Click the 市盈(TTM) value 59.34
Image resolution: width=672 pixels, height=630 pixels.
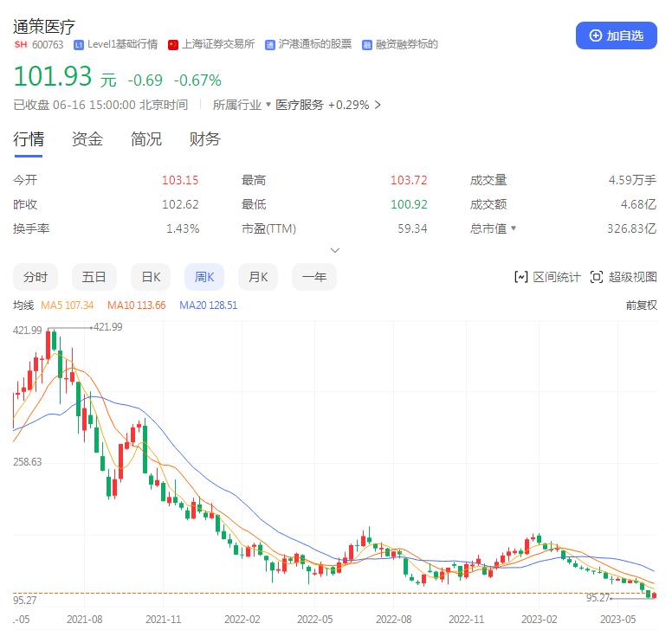coord(412,228)
